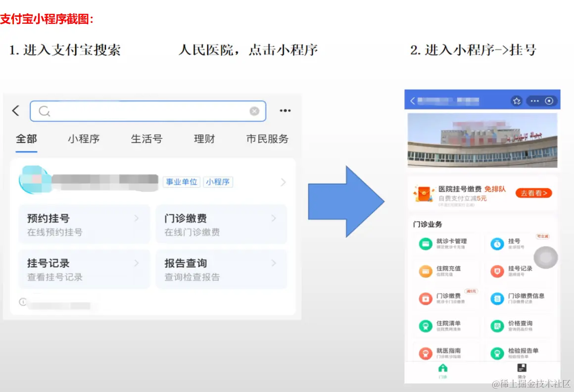Screen dimensions: 574x392
Task: Clear the search box with X icon
Action: [254, 111]
